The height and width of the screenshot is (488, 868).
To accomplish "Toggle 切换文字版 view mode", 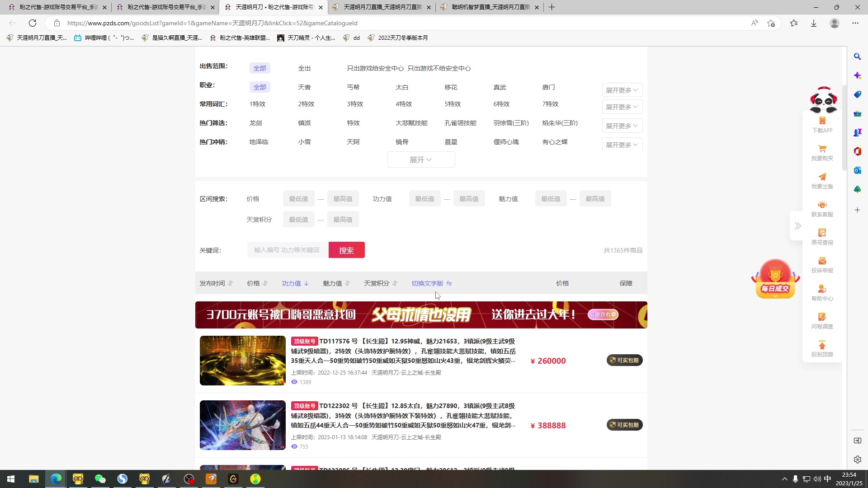I will 432,283.
